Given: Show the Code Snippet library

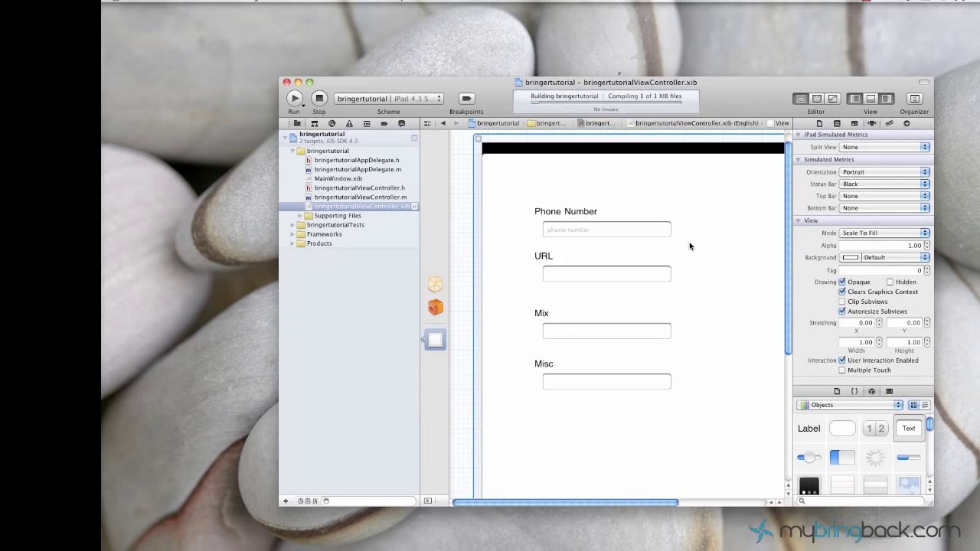Looking at the screenshot, I should (x=854, y=391).
